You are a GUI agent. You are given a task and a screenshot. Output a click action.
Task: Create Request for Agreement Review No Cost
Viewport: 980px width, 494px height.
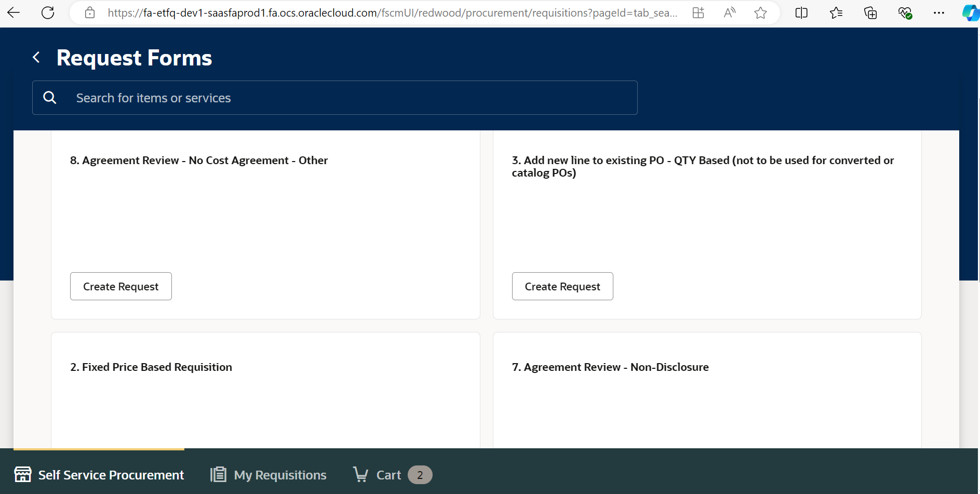121,286
